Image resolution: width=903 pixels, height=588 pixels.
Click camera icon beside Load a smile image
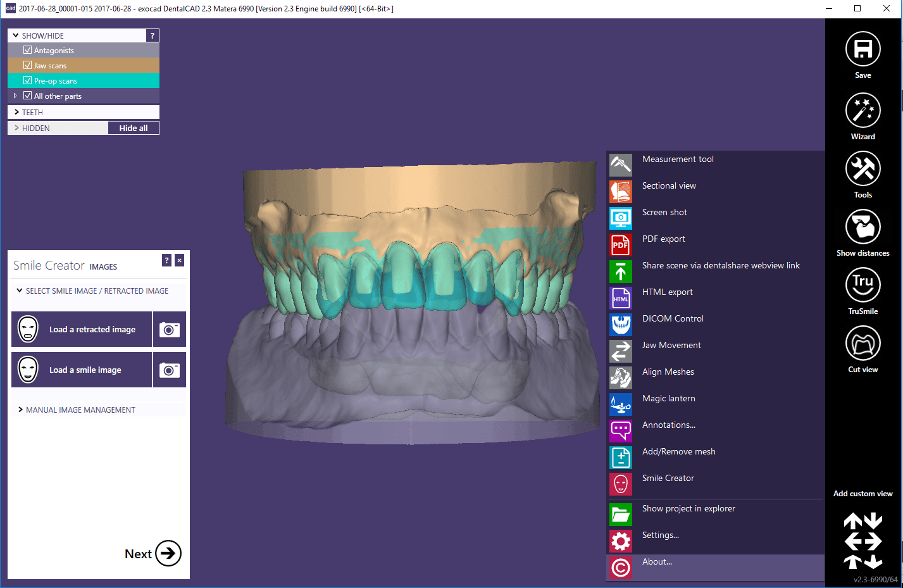coord(170,370)
